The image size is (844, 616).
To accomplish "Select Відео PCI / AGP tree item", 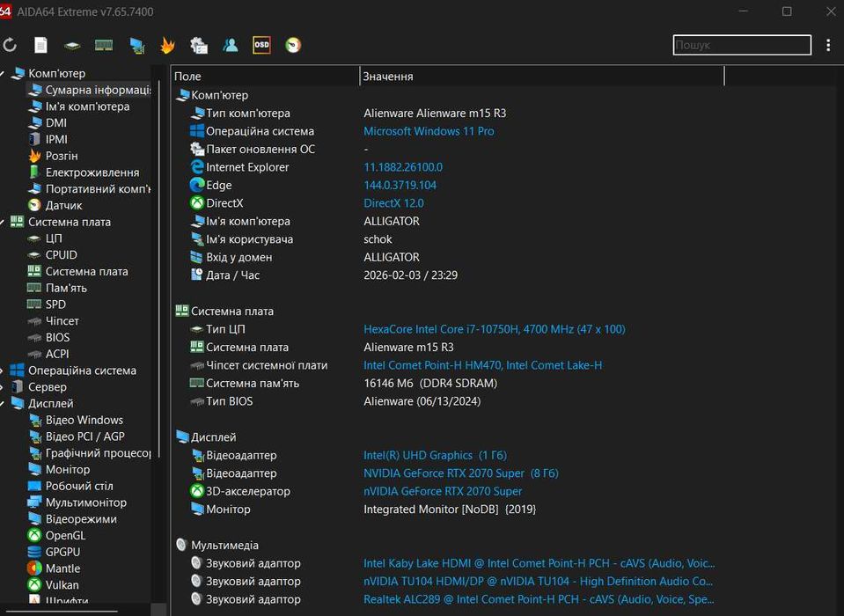I will (76, 436).
